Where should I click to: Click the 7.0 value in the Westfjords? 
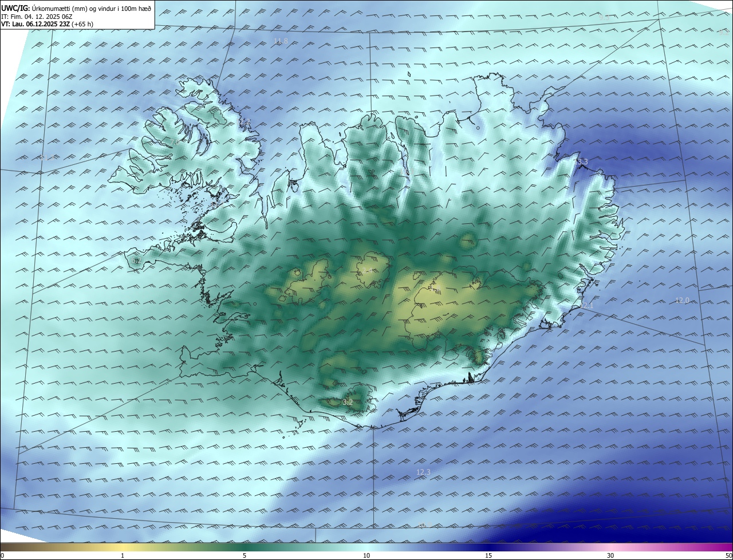click(174, 141)
